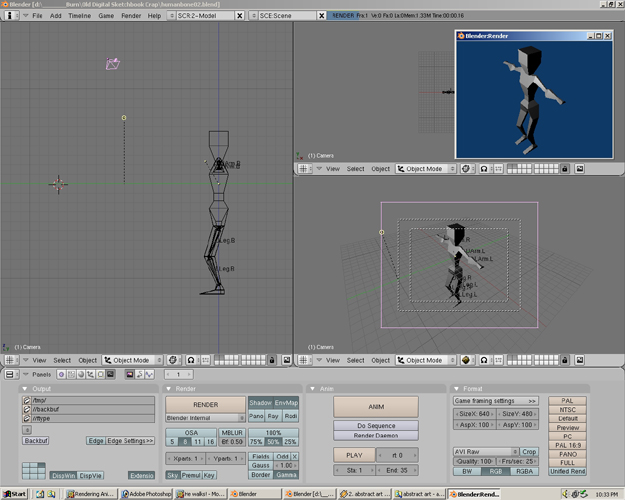Click folder icon beside //backbuf path

pyautogui.click(x=27, y=409)
